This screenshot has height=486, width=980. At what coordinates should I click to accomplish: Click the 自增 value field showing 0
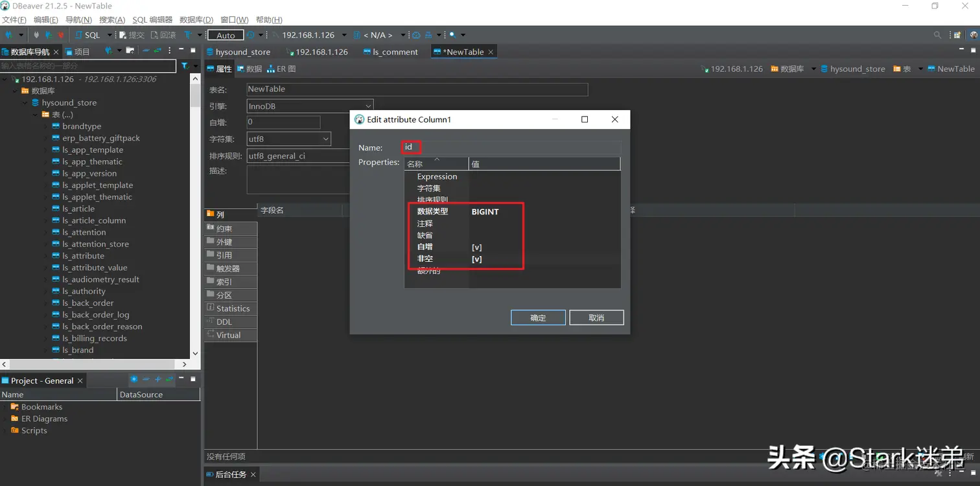(x=283, y=122)
